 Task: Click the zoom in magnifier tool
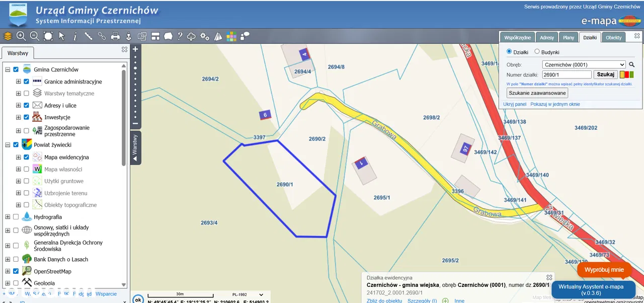pos(21,36)
